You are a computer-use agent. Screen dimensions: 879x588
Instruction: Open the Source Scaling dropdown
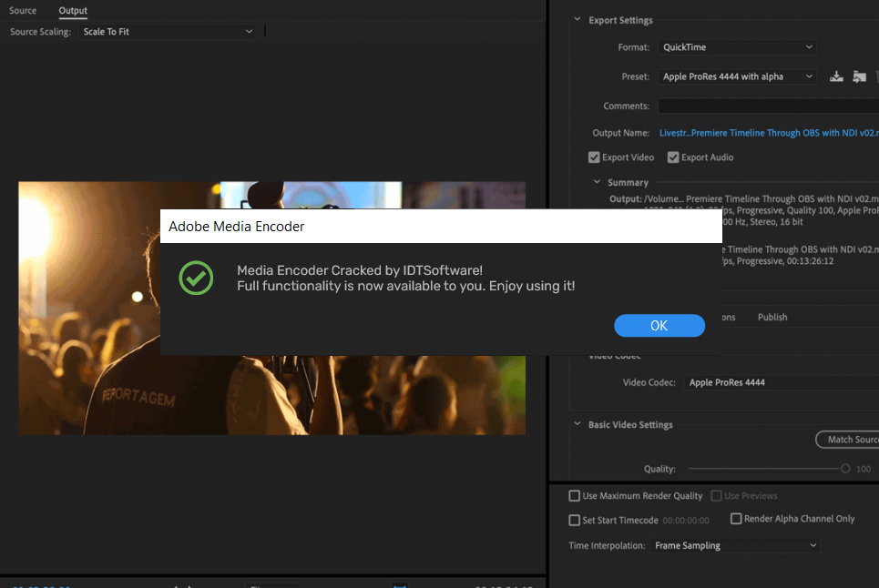click(167, 32)
